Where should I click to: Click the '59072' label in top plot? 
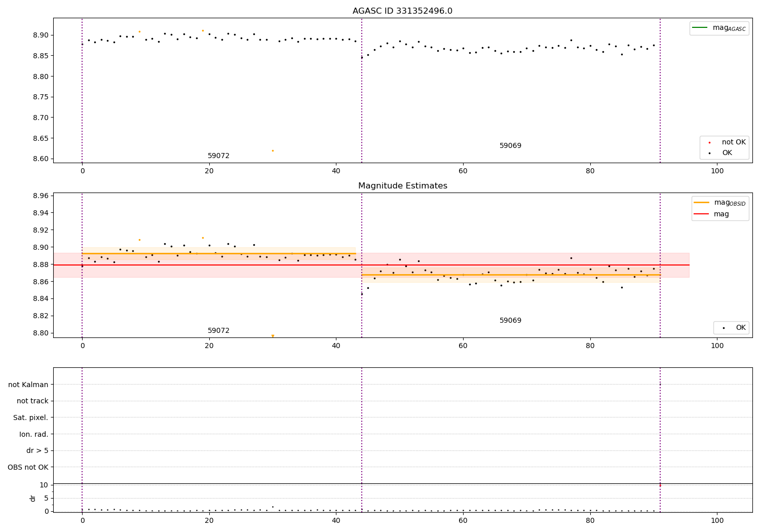coord(218,156)
